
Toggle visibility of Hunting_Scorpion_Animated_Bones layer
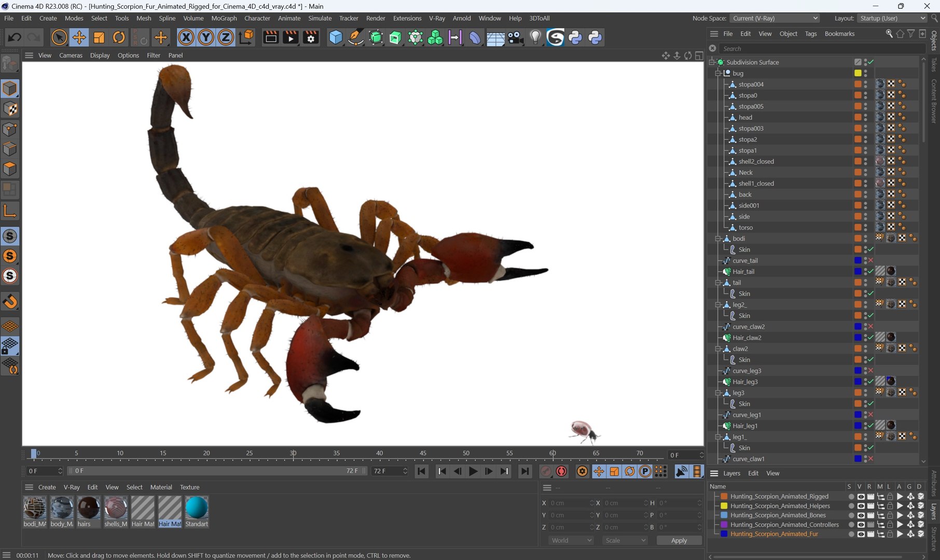click(x=861, y=515)
